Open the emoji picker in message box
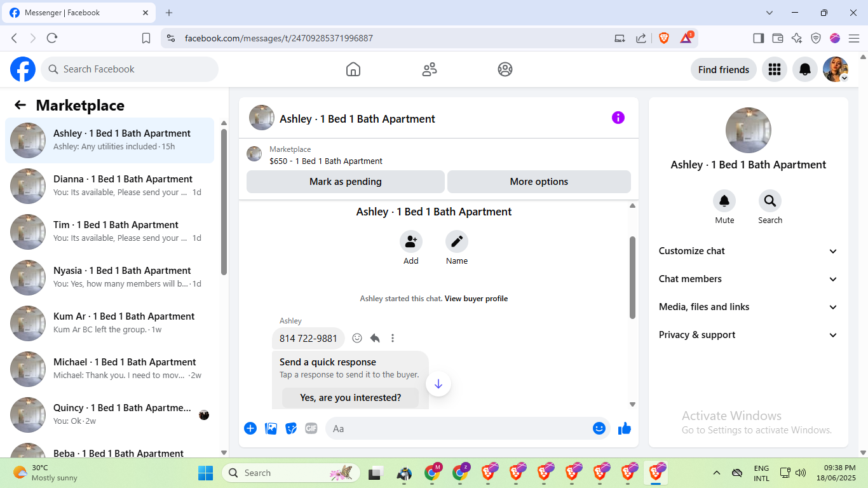This screenshot has height=488, width=868. pyautogui.click(x=599, y=428)
